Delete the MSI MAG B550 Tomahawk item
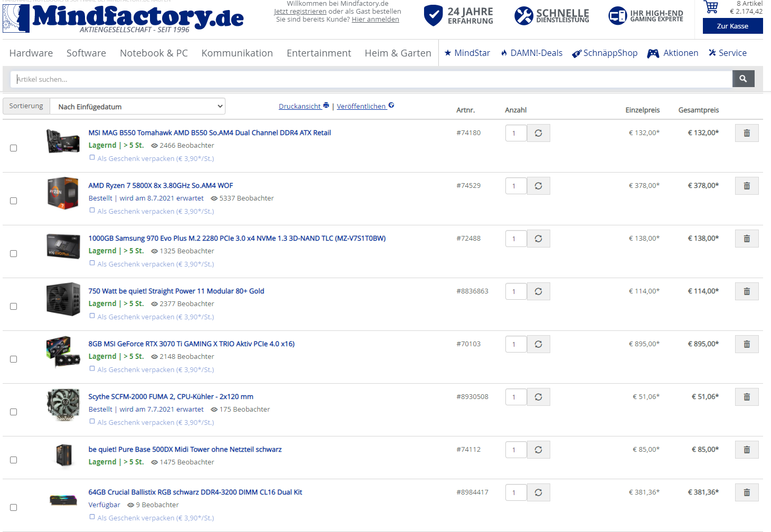This screenshot has width=771, height=532. tap(747, 133)
